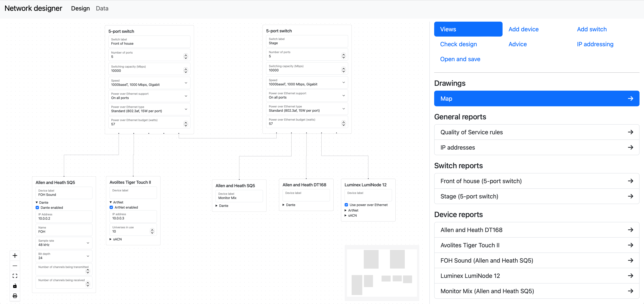Toggle Dante enabled on FOH Sound device
Viewport: 644px width, 304px height.
click(x=37, y=208)
